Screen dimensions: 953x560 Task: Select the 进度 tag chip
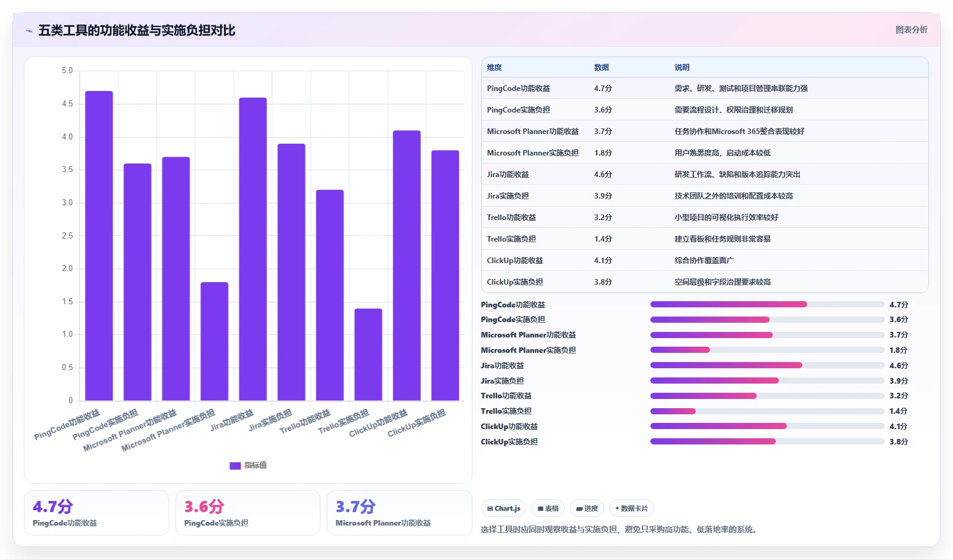(587, 508)
